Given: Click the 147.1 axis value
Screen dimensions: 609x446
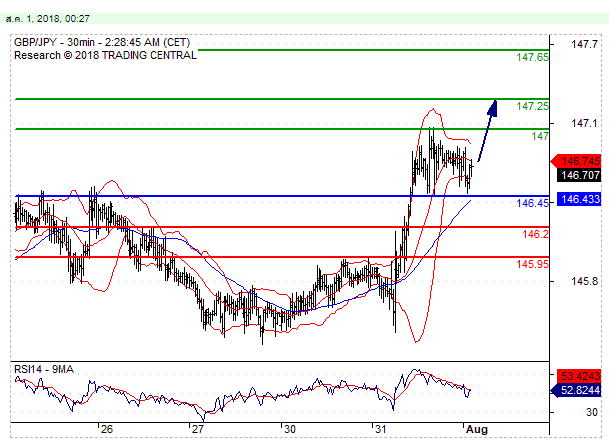Looking at the screenshot, I should click(x=584, y=124).
